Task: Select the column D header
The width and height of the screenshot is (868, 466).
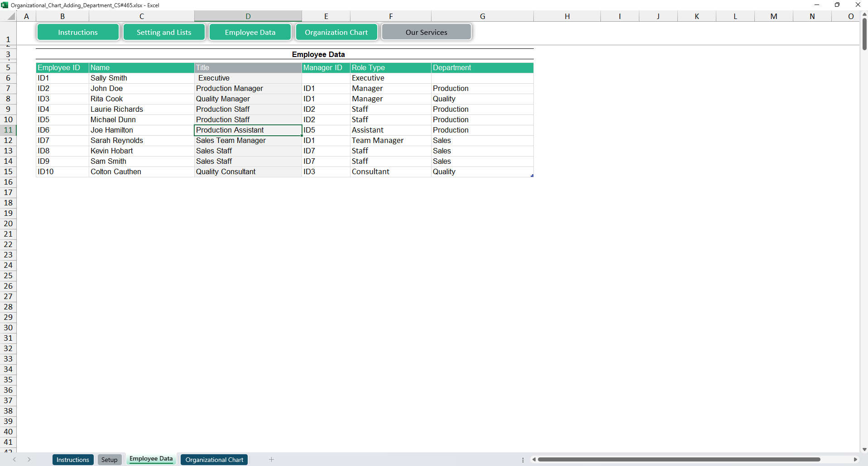Action: click(248, 16)
